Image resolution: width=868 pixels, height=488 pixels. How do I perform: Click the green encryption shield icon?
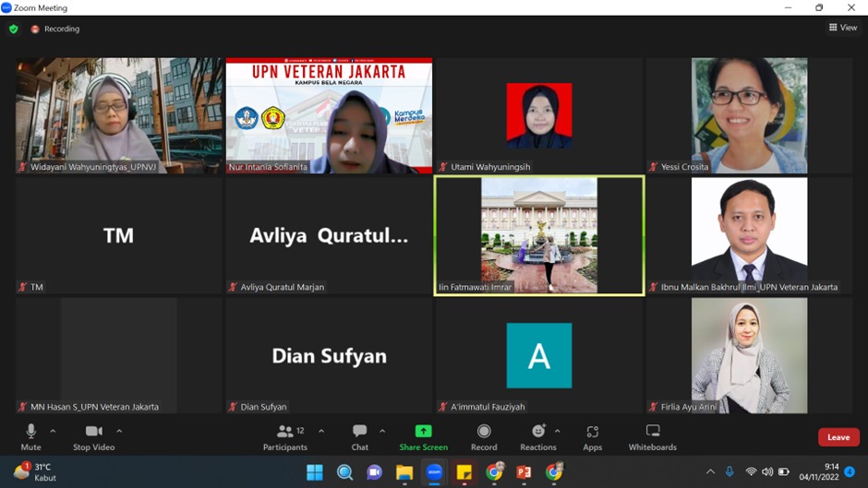coord(14,29)
